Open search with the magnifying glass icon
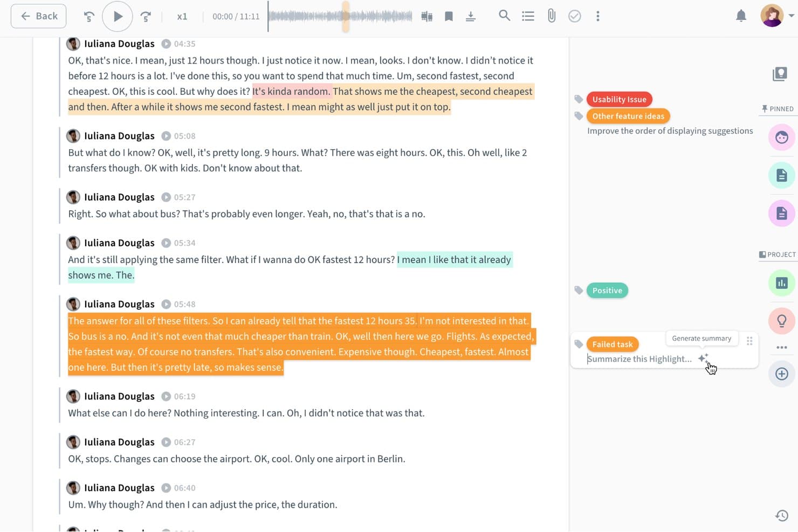Image resolution: width=798 pixels, height=532 pixels. (x=505, y=16)
